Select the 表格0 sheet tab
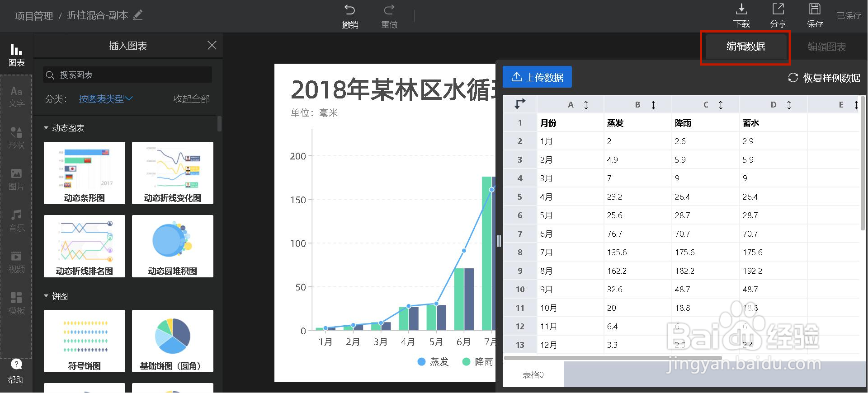Screen dimensions: 868x393 [x=533, y=374]
